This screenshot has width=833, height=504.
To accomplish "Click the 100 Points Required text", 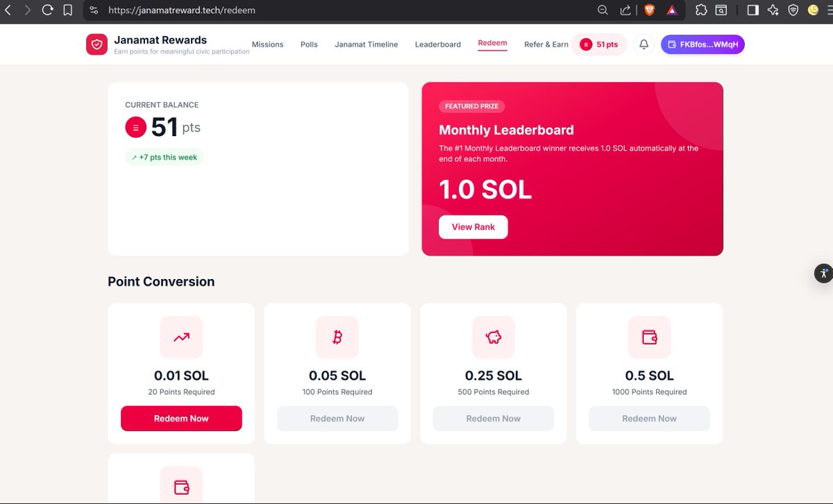I will pyautogui.click(x=337, y=392).
